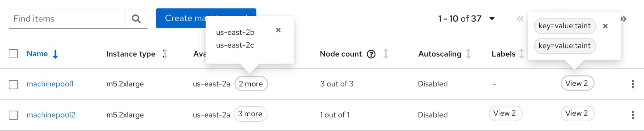Sort by Autoscaling column

(468, 54)
